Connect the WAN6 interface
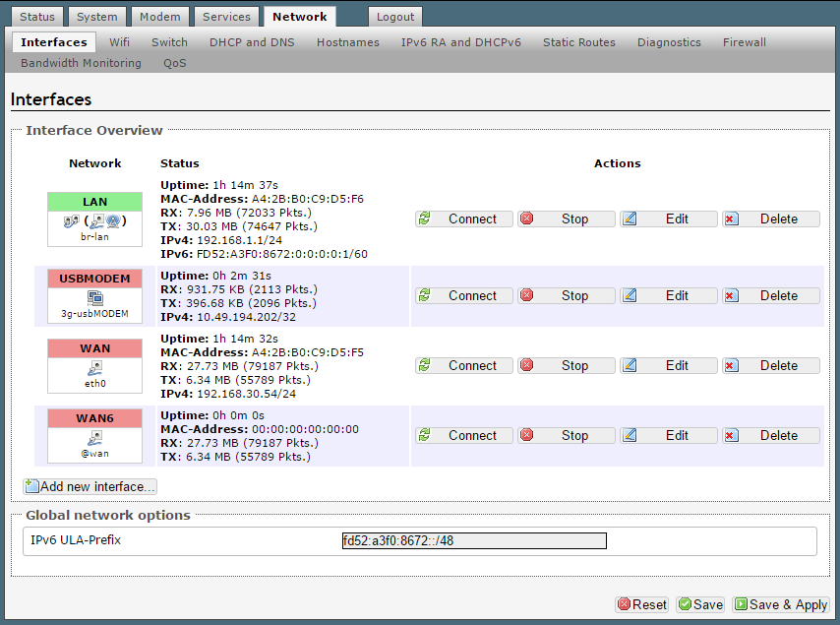 pyautogui.click(x=462, y=435)
